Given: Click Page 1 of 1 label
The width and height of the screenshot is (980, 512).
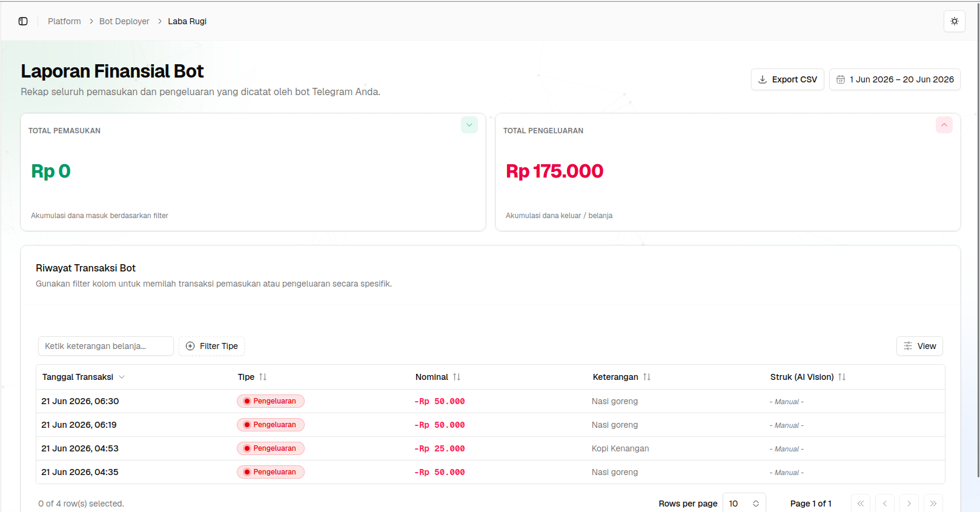Looking at the screenshot, I should 811,504.
